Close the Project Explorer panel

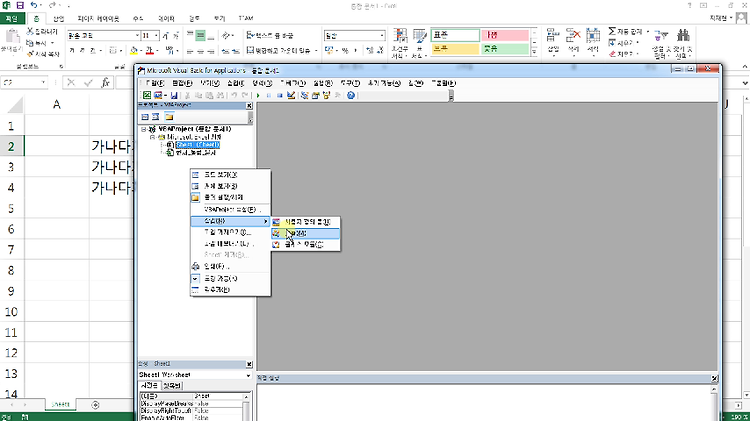249,106
